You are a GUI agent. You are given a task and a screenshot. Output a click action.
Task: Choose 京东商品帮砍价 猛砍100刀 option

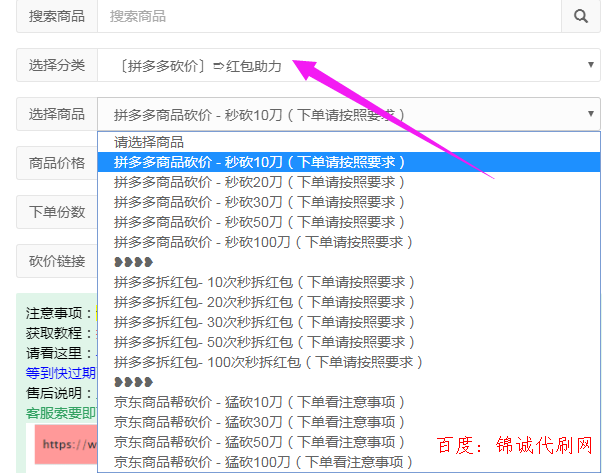(263, 462)
